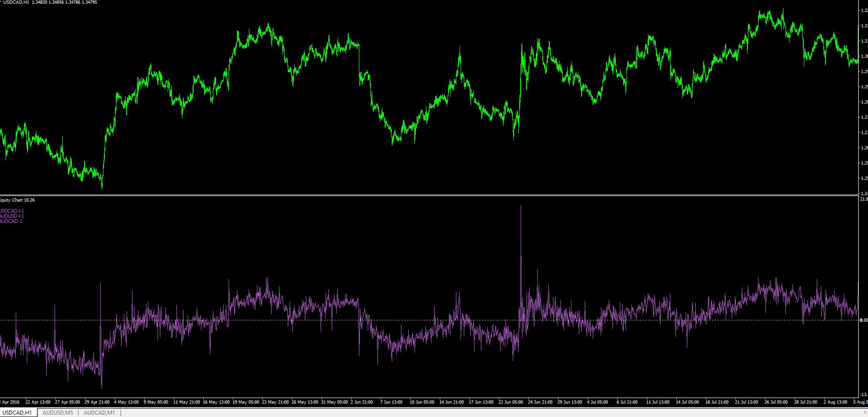
Task: Click the 11 Jul 13:00 time label
Action: click(658, 402)
